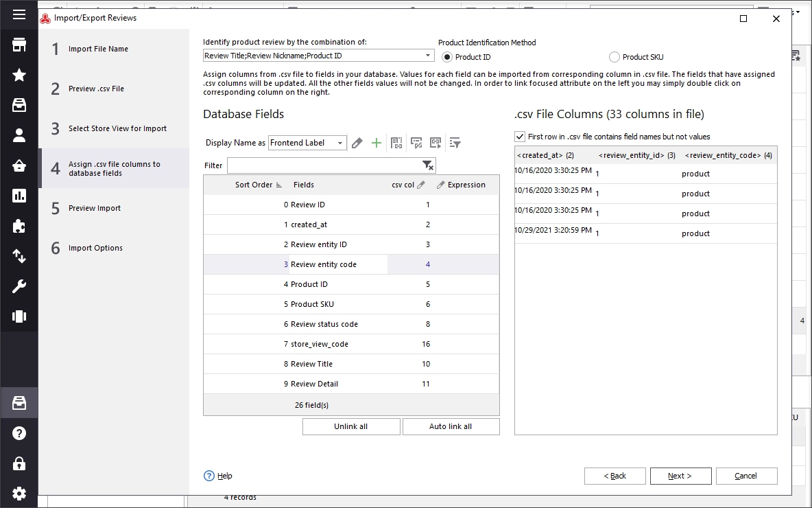Select the Product SKU radio button

tap(614, 57)
